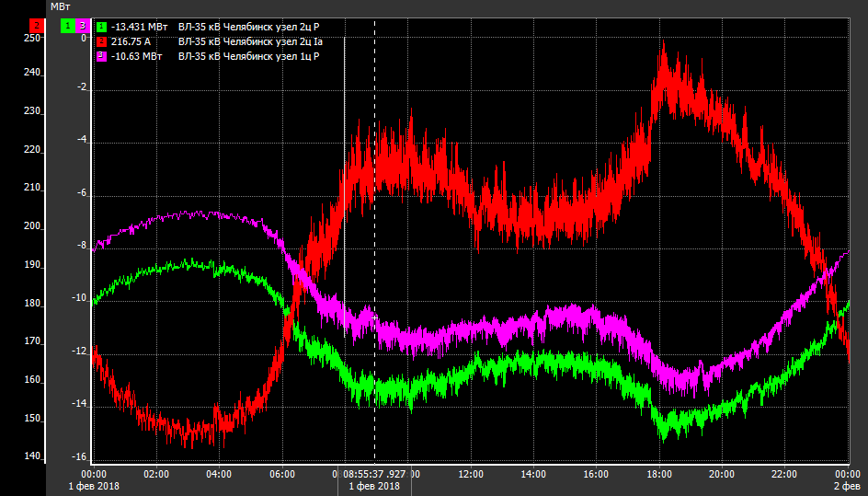This screenshot has width=868, height=496.
Task: Click the 170 value on the current axis
Action: (x=32, y=341)
